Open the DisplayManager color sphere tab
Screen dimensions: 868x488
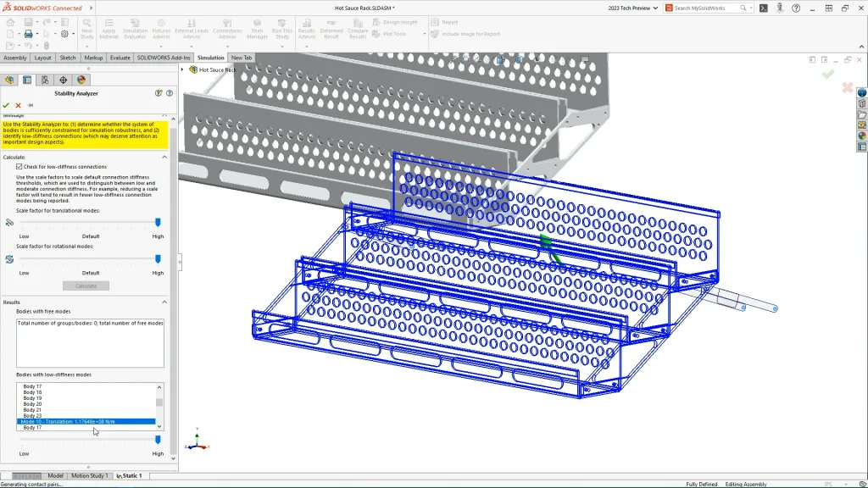(81, 80)
